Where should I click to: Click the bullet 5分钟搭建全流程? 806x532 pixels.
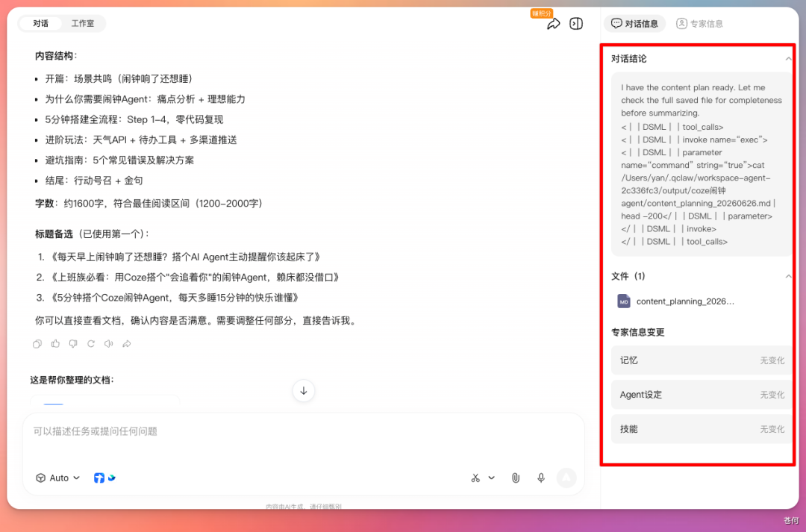pyautogui.click(x=134, y=120)
